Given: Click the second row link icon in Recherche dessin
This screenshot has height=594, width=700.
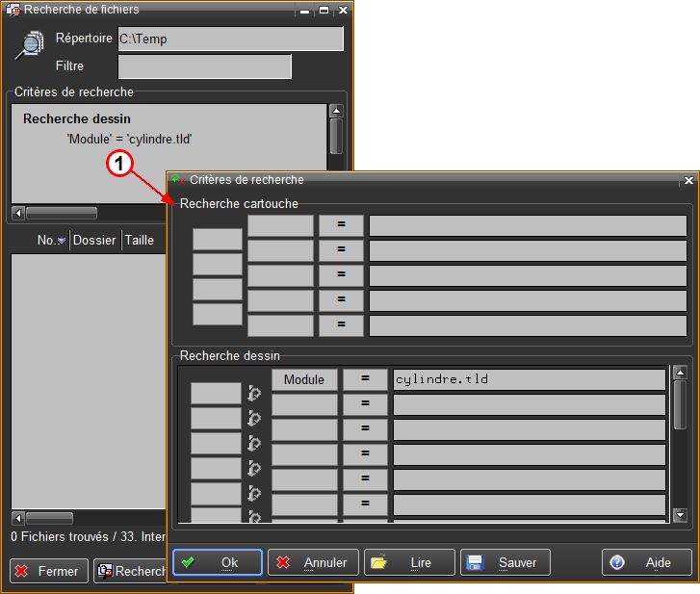Looking at the screenshot, I should 255,418.
